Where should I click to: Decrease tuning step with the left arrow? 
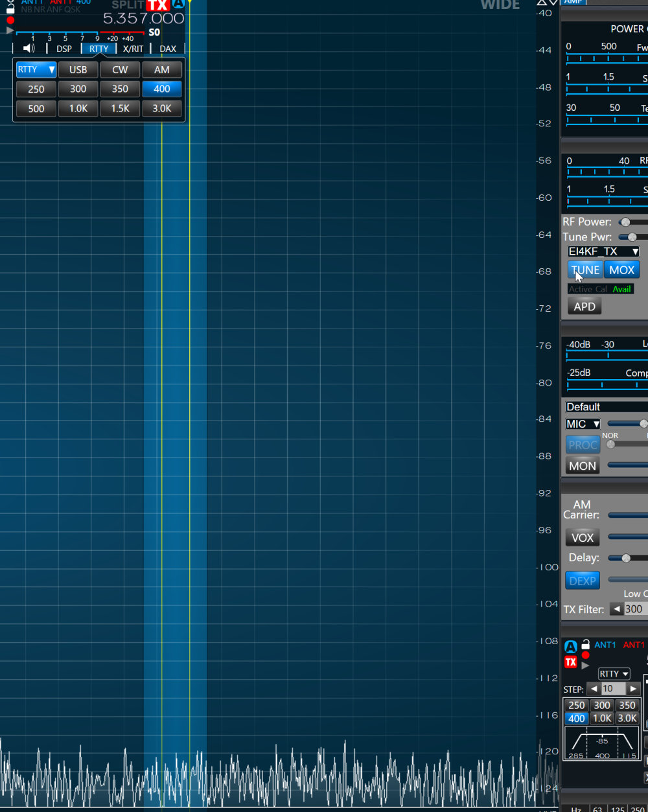594,689
